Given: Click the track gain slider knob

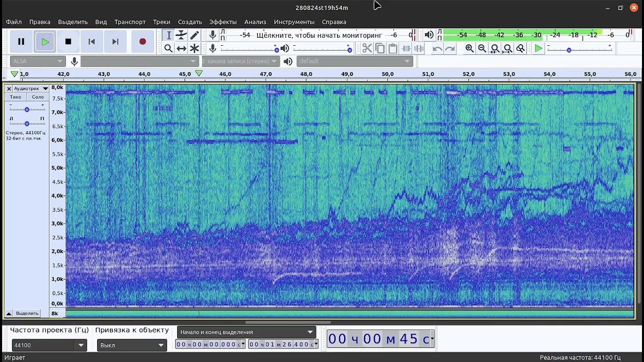Looking at the screenshot, I should click(27, 109).
